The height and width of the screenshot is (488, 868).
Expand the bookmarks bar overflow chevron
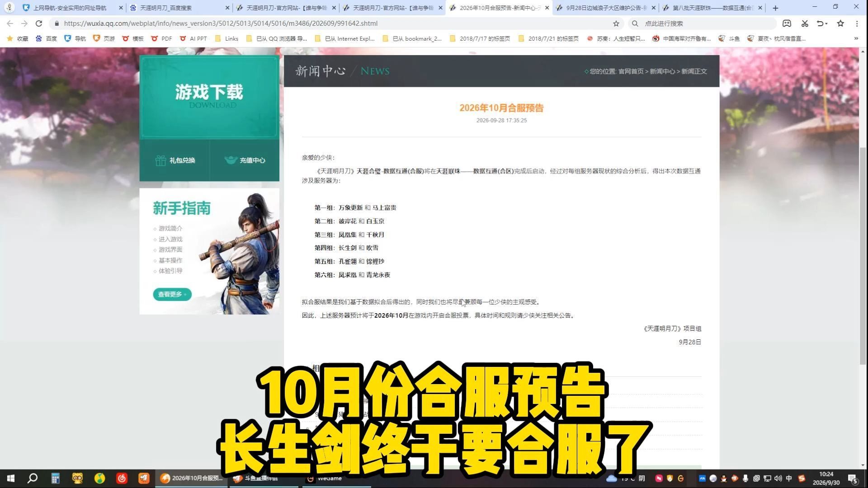point(856,38)
